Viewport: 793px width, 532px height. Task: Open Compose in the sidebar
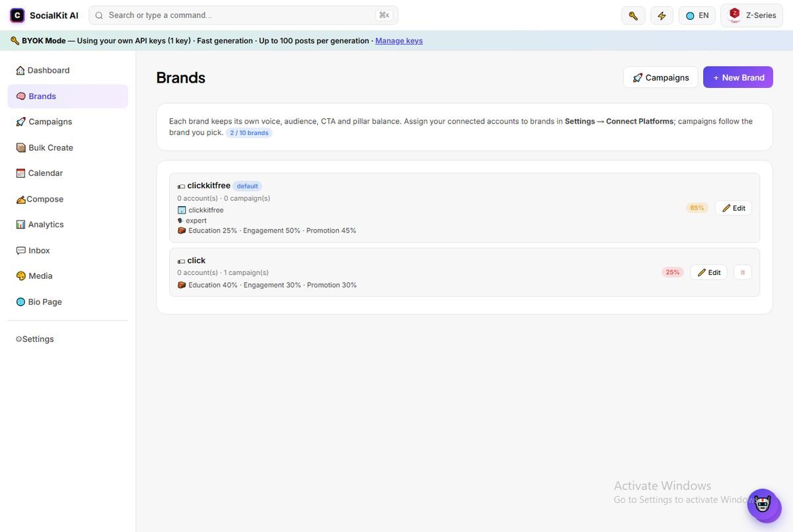67,199
